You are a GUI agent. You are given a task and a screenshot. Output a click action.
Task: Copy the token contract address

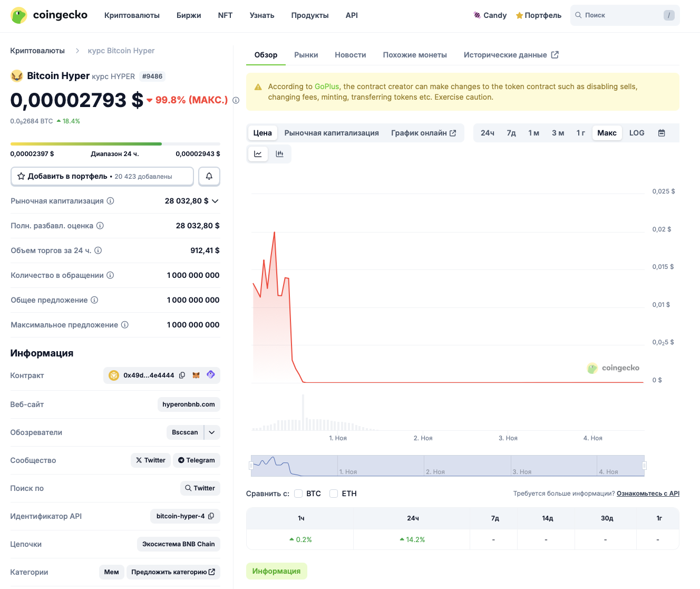click(182, 375)
